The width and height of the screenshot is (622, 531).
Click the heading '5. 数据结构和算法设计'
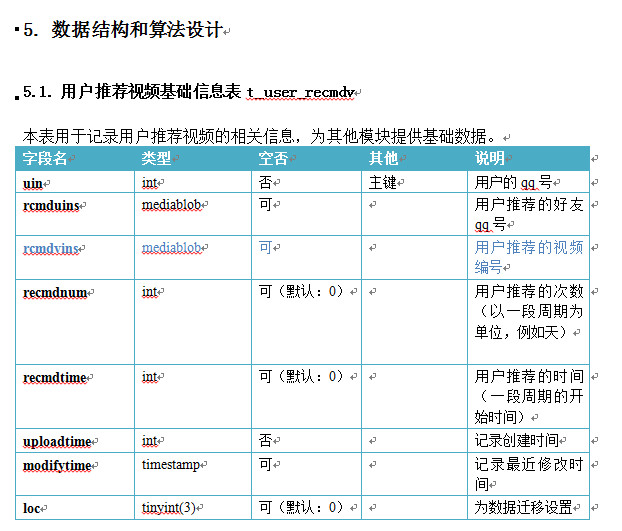coord(123,29)
